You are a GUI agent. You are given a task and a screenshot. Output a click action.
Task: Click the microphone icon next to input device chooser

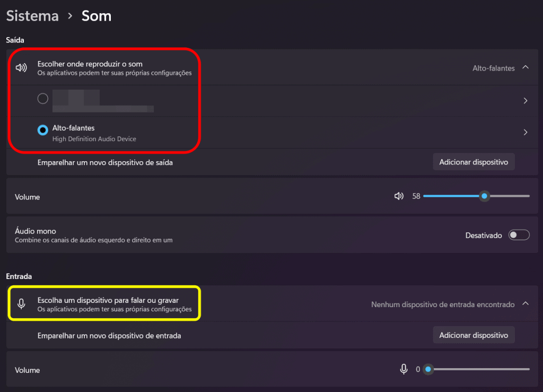click(21, 304)
